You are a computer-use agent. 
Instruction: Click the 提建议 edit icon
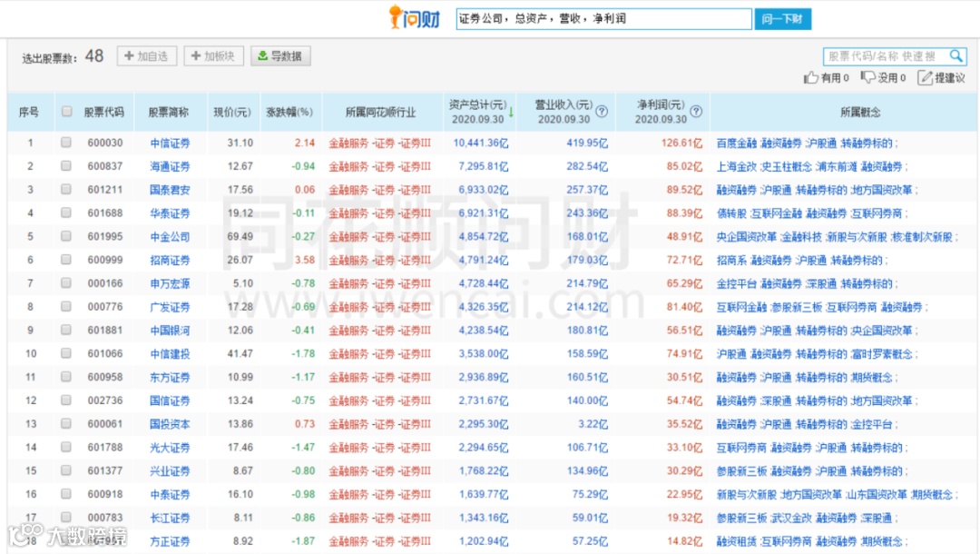pyautogui.click(x=925, y=77)
